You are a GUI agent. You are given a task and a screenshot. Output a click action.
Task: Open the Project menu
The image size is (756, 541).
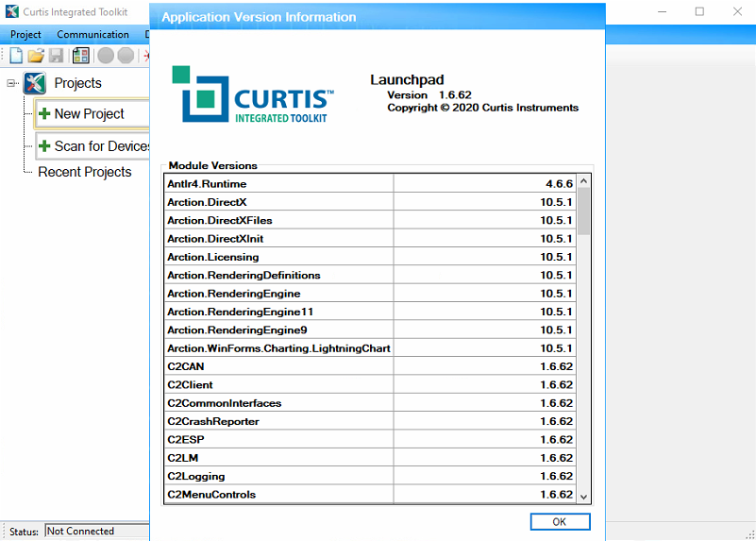pos(25,34)
